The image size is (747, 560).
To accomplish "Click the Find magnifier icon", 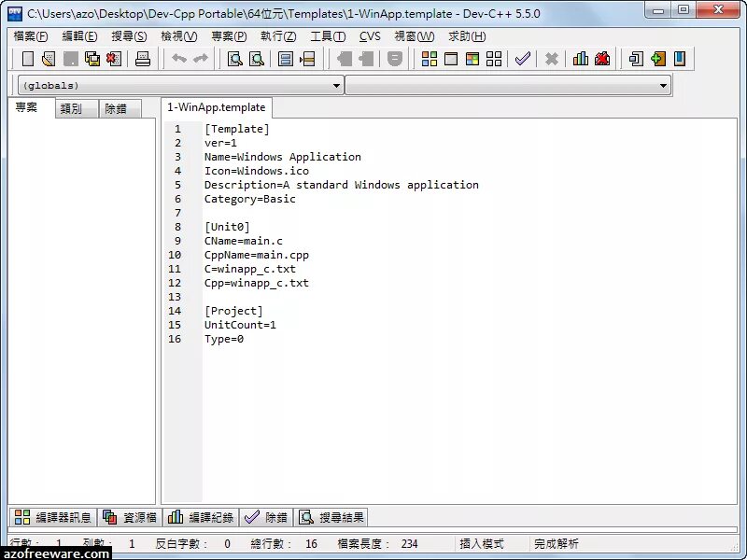I will click(x=235, y=59).
